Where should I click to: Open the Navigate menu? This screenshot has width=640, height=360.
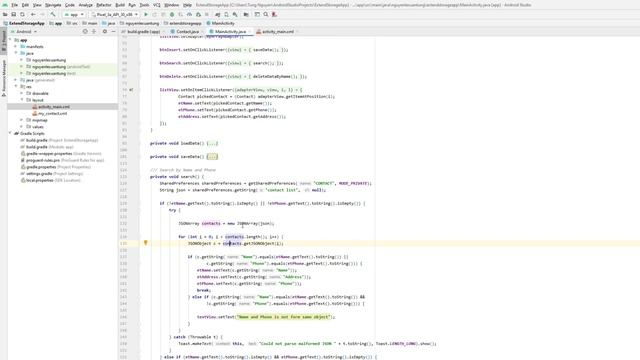[x=53, y=5]
